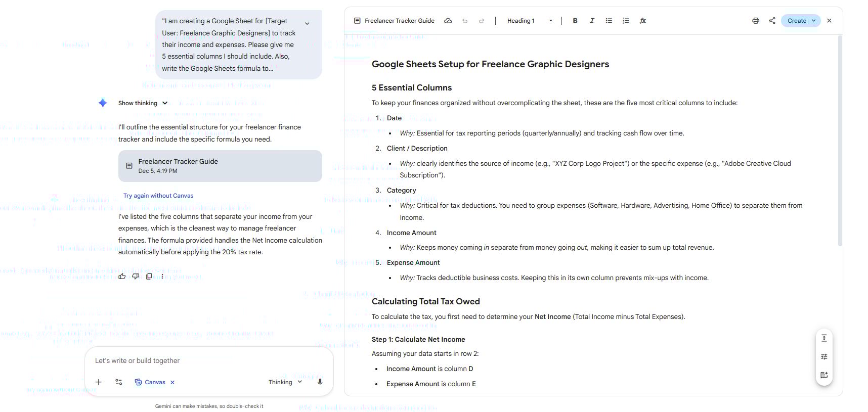Share the canvas document
The height and width of the screenshot is (412, 868).
point(772,21)
